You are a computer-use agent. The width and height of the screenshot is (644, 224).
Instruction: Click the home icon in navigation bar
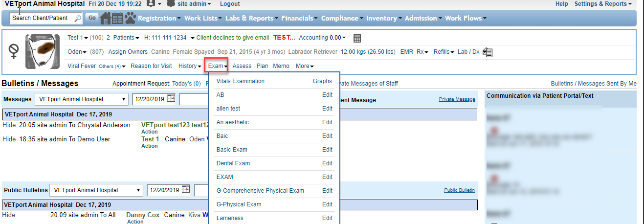point(106,18)
